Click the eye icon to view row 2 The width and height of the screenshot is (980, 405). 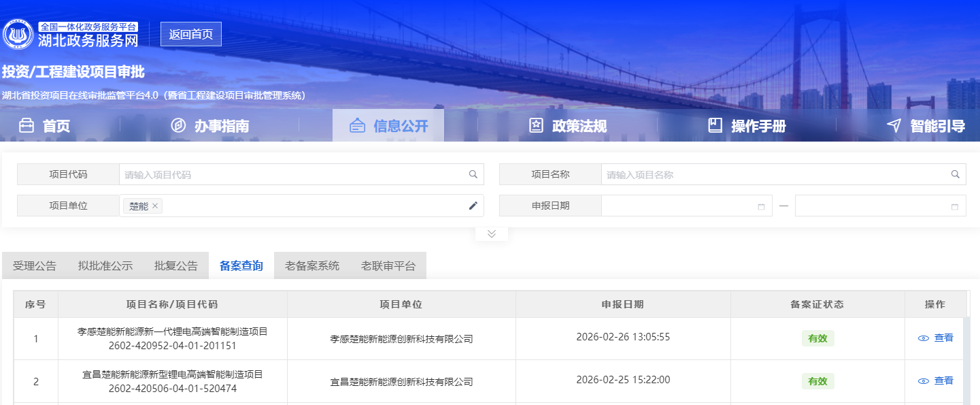[923, 381]
